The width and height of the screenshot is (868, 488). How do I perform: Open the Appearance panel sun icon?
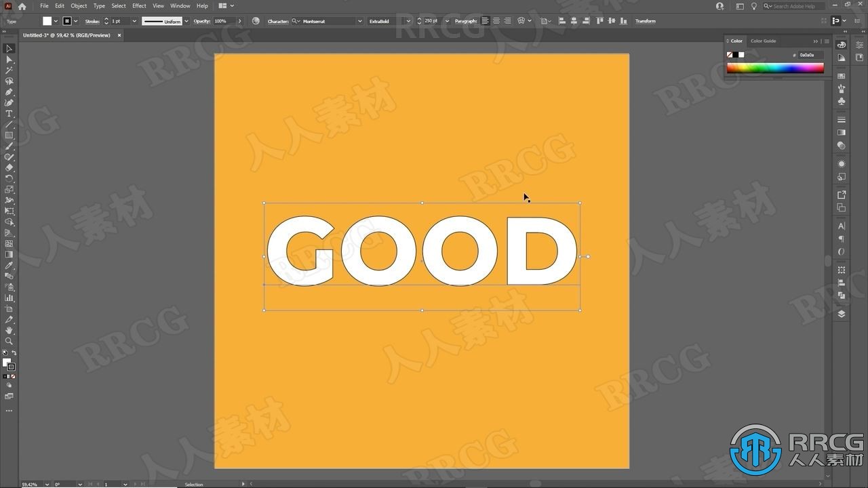point(842,164)
